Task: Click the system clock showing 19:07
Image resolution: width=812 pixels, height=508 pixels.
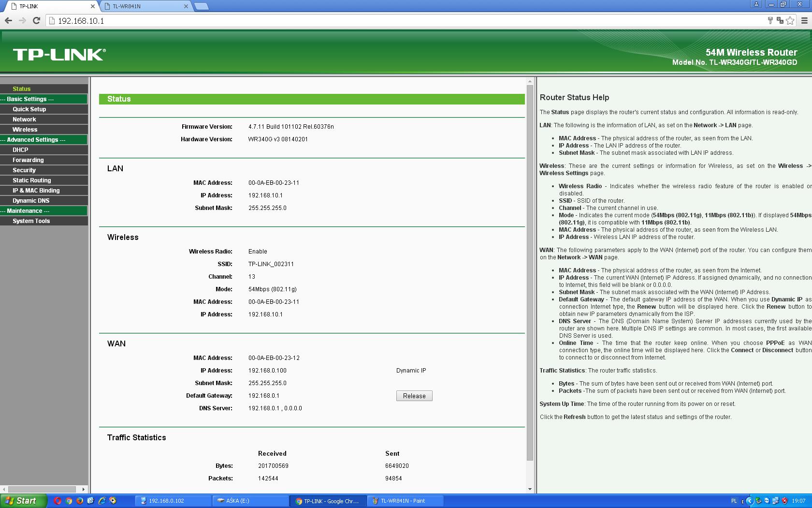Action: pyautogui.click(x=798, y=501)
